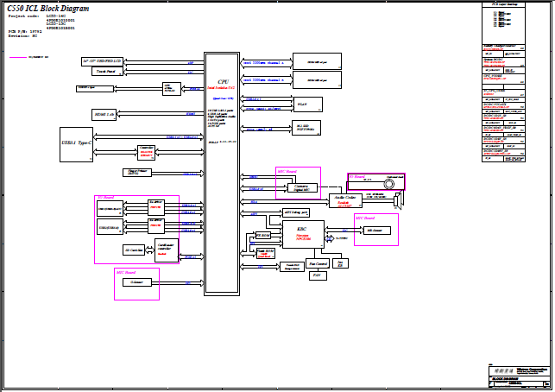Select the FAN block below Fan Control
Screen dimensions: 555x392
coord(317,275)
